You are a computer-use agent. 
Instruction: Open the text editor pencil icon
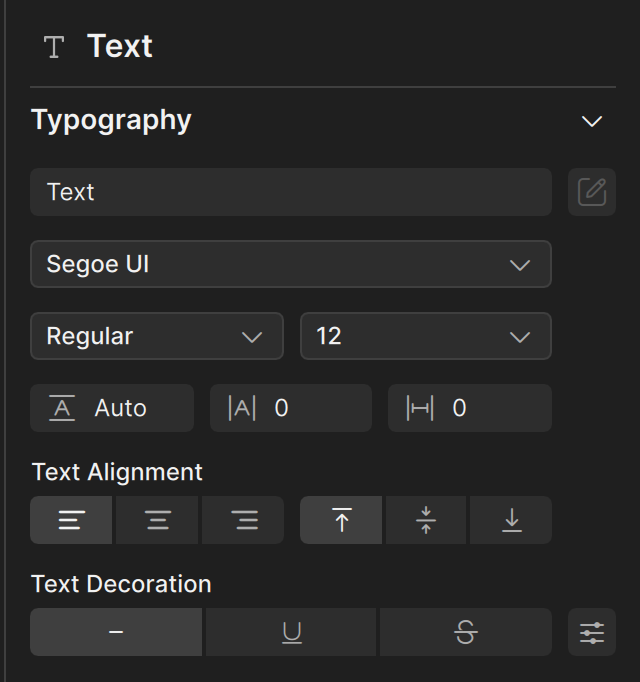coord(592,192)
